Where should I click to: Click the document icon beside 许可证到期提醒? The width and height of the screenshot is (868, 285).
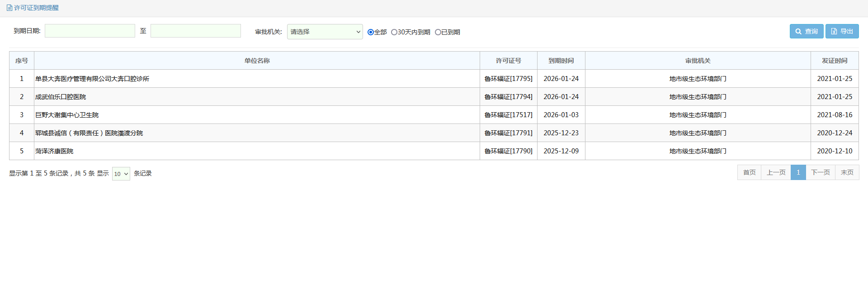pos(9,8)
